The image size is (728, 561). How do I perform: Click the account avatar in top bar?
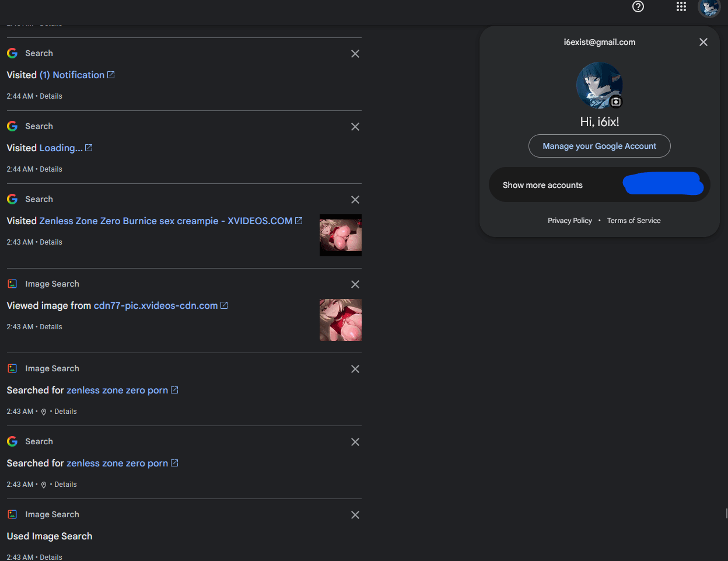click(x=709, y=8)
